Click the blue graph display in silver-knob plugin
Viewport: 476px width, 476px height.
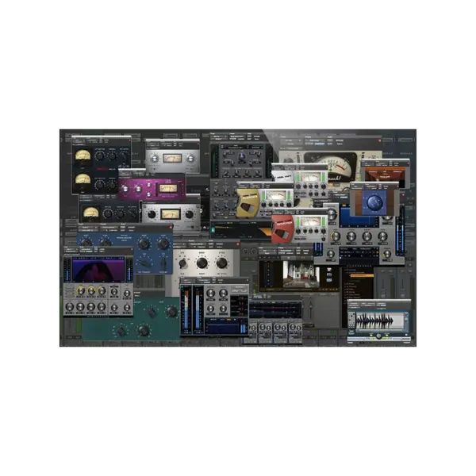(x=359, y=217)
